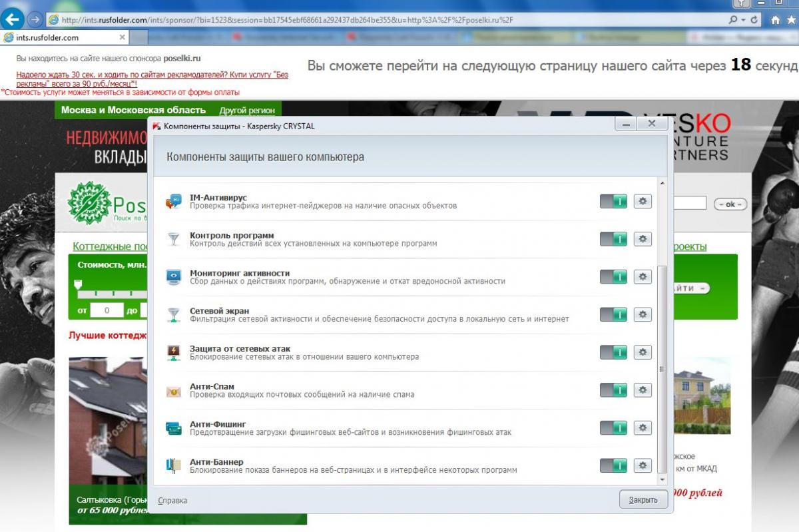Click the Сетевой экран funnel icon
This screenshot has width=799, height=532.
click(x=173, y=314)
